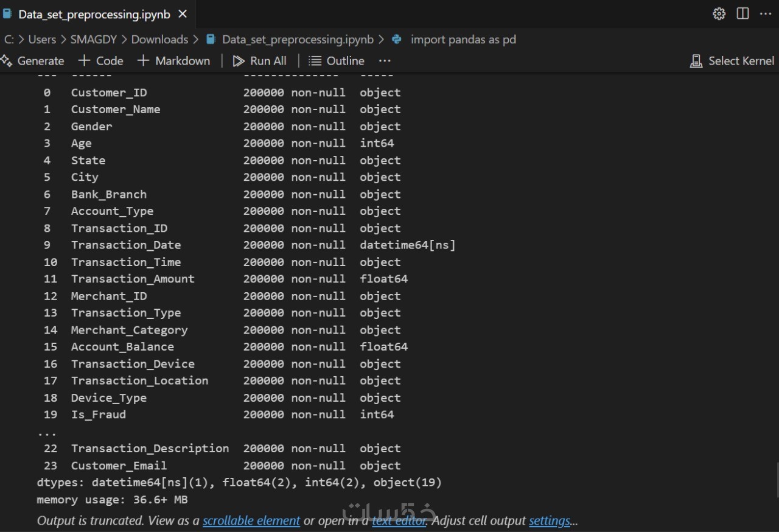Screen dimensions: 779x532
Task: Open the 'scrollable element' output link
Action: point(251,521)
